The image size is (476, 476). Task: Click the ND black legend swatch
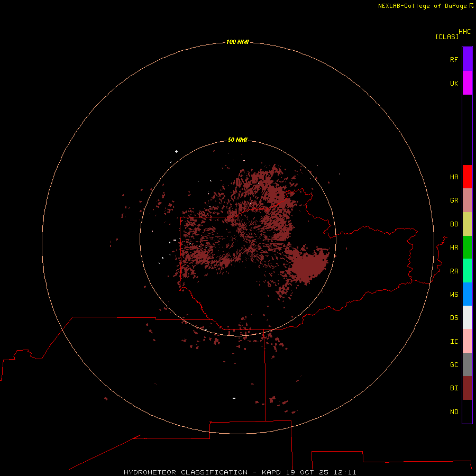467,411
